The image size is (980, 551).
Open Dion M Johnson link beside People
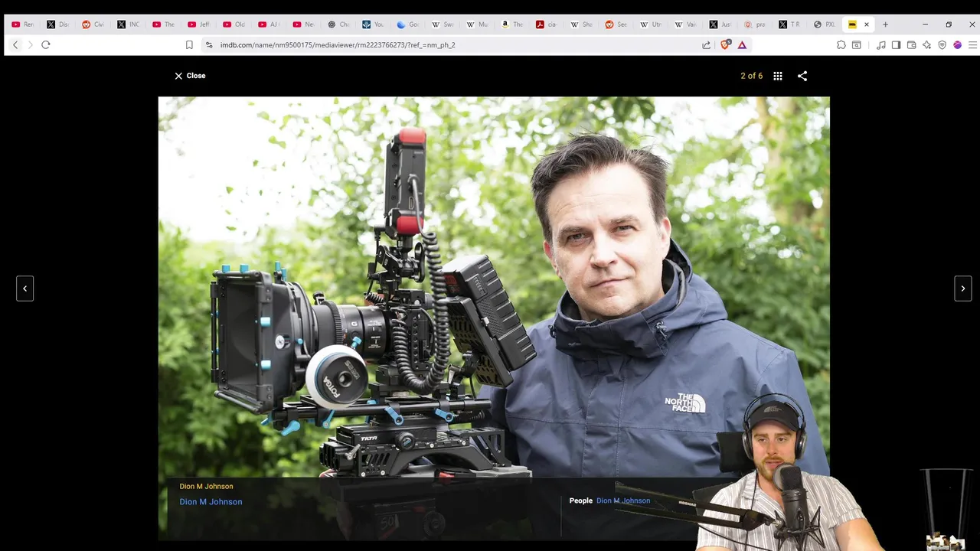pos(623,500)
